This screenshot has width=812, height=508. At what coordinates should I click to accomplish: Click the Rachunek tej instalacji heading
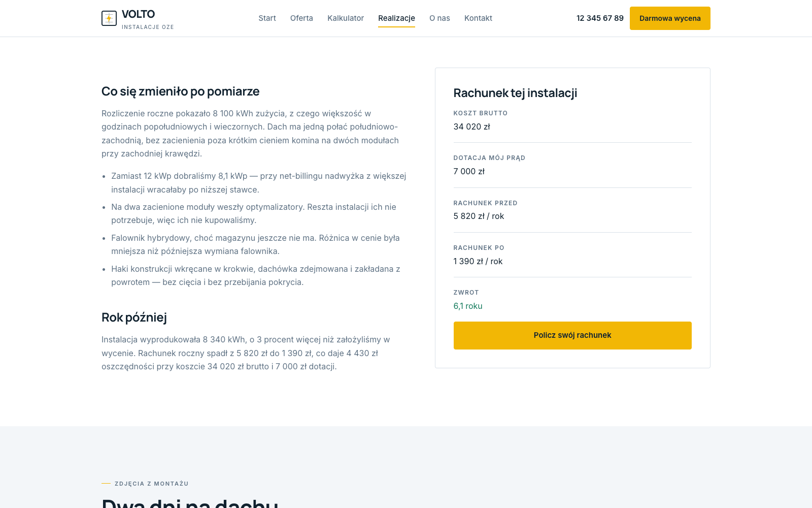pyautogui.click(x=515, y=93)
